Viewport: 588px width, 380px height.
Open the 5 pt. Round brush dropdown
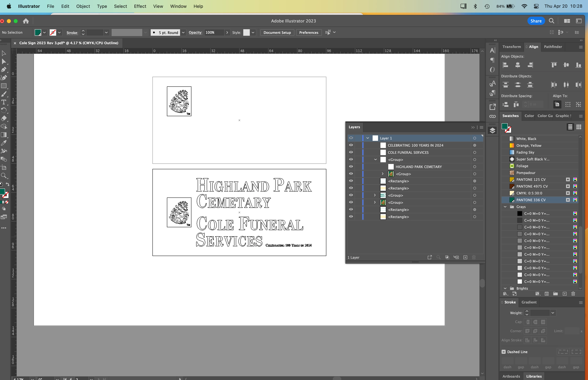183,32
